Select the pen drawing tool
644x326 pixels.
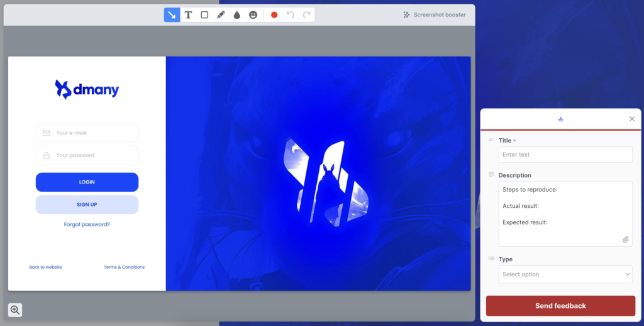[x=221, y=15]
